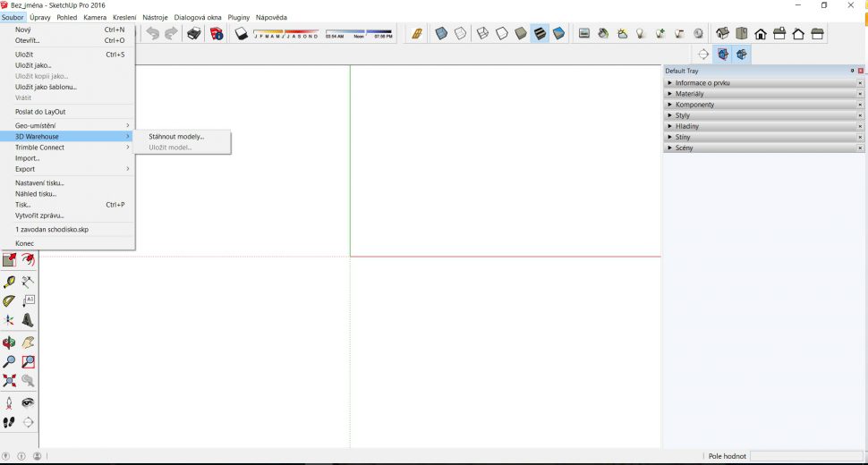
Task: Open the Kamera menu
Action: 95,17
